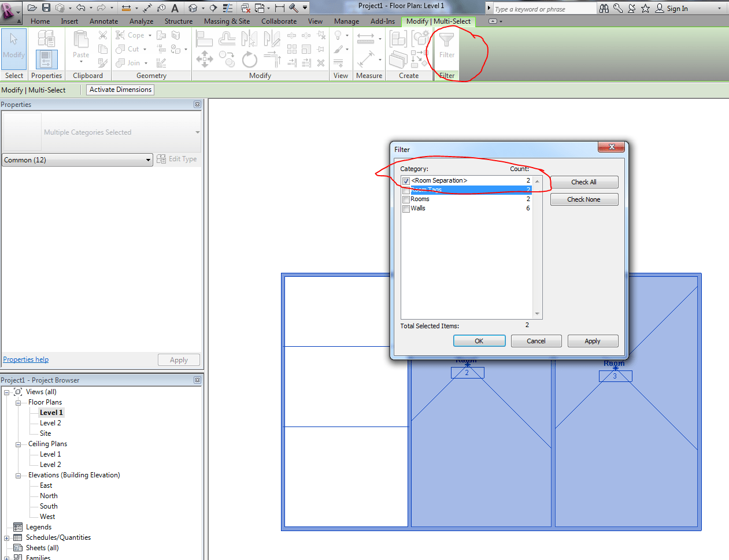Collapse the Elevations (Building Elevation) node
729x560 pixels.
pos(18,475)
